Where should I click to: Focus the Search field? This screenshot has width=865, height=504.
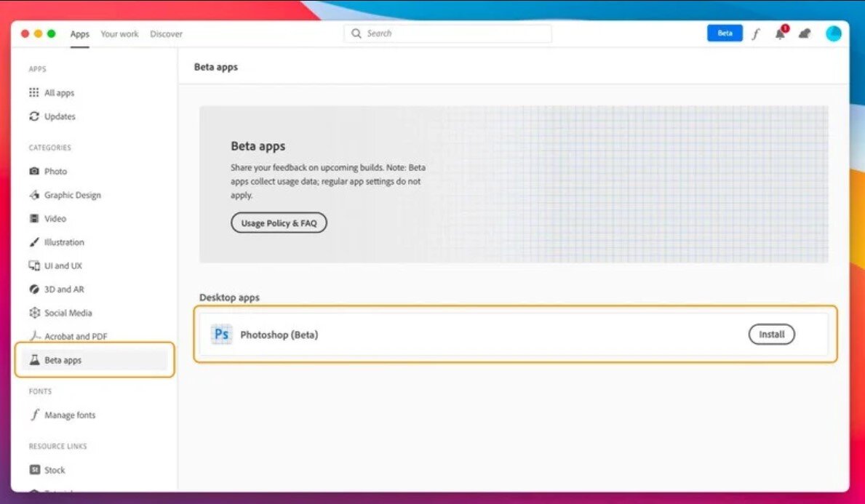pos(448,33)
